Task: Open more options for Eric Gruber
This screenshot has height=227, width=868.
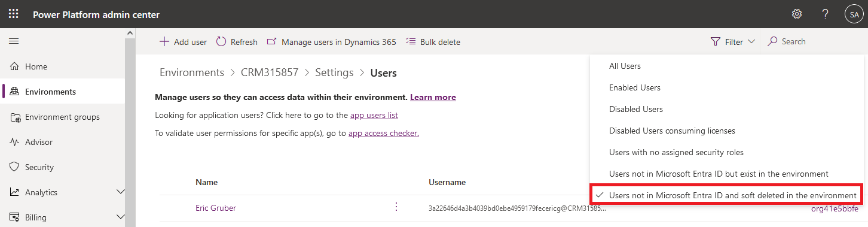Action: pos(396,207)
